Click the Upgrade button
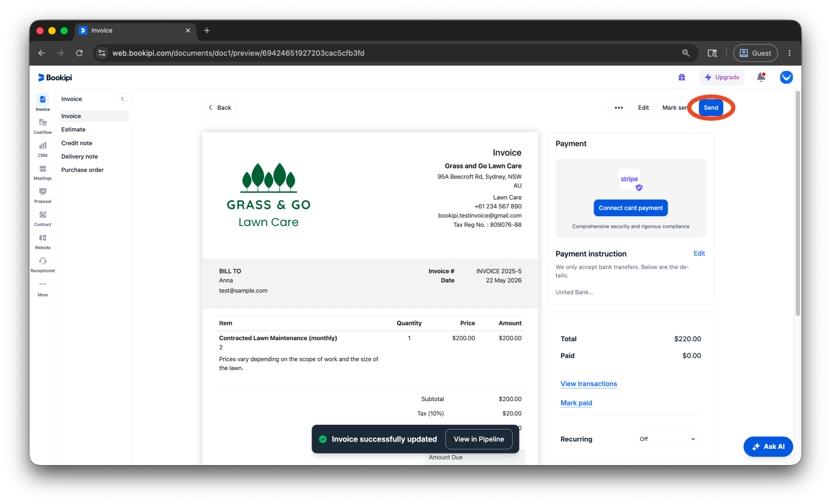Image resolution: width=831 pixels, height=504 pixels. [722, 77]
